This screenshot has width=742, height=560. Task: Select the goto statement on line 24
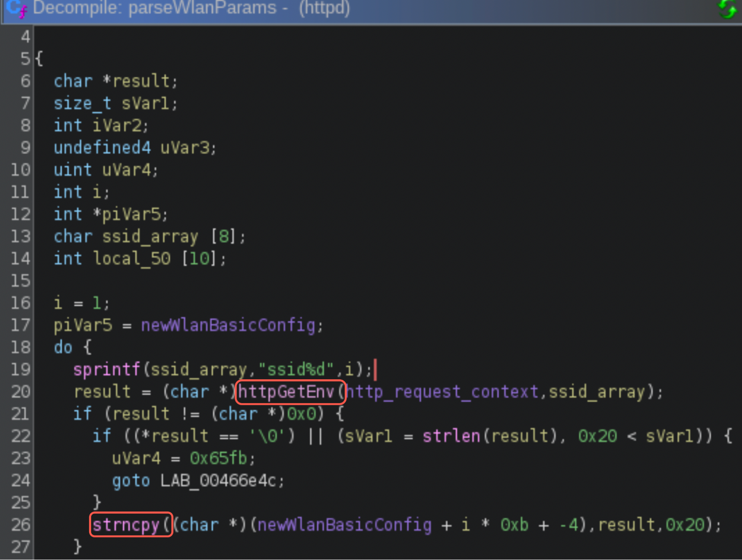131,480
